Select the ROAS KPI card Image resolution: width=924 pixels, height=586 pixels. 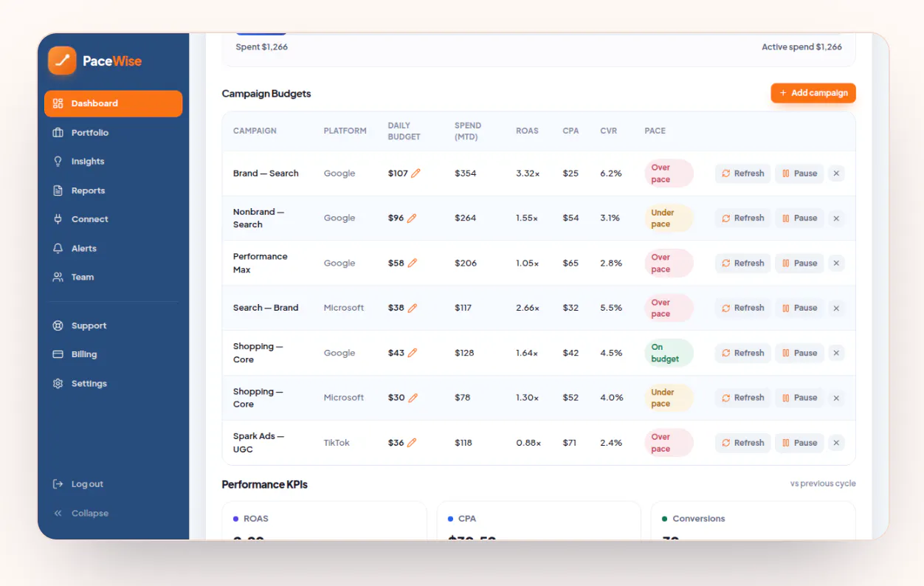coord(324,520)
